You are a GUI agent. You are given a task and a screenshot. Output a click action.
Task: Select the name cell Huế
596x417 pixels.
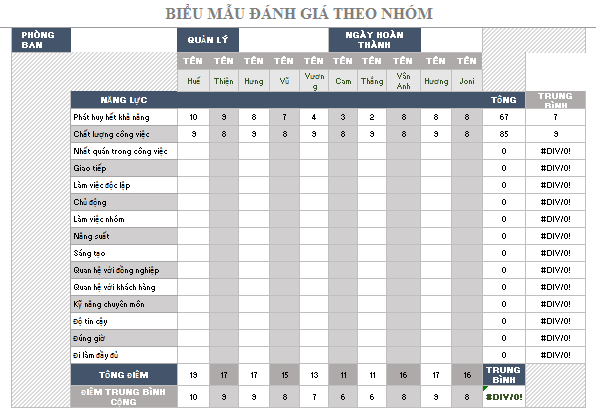[x=193, y=81]
